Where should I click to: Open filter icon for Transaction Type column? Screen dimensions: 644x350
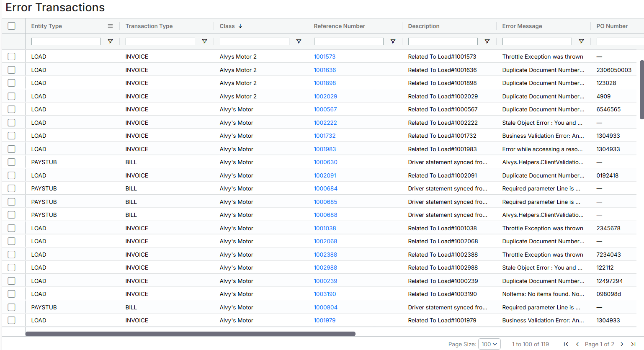204,41
